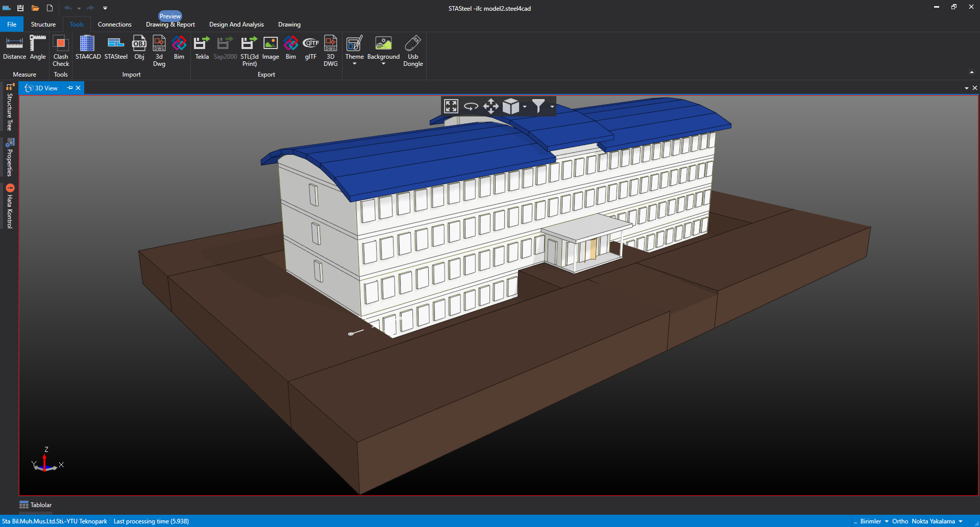This screenshot has height=527, width=980.
Task: Switch to the Connections ribbon tab
Action: [114, 25]
